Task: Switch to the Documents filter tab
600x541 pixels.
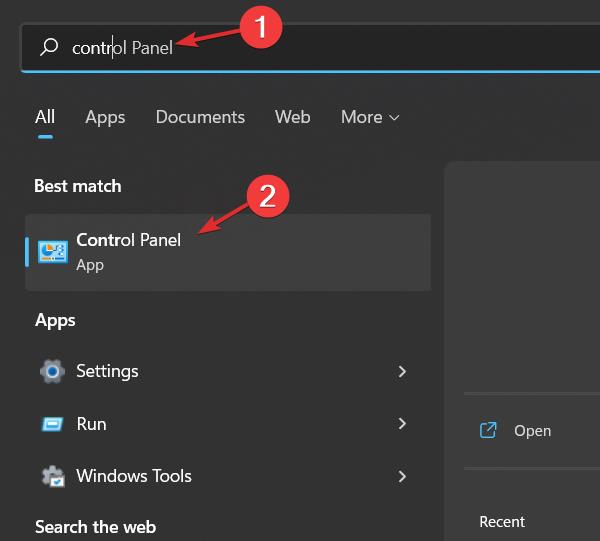Action: (x=200, y=117)
